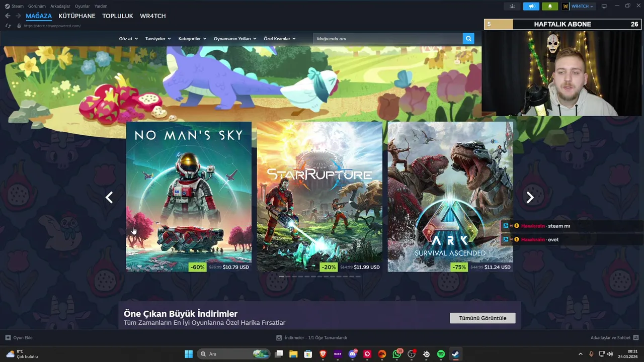Screen dimensions: 644x362
Task: Open the No Man's Sky game card
Action: pyautogui.click(x=189, y=197)
